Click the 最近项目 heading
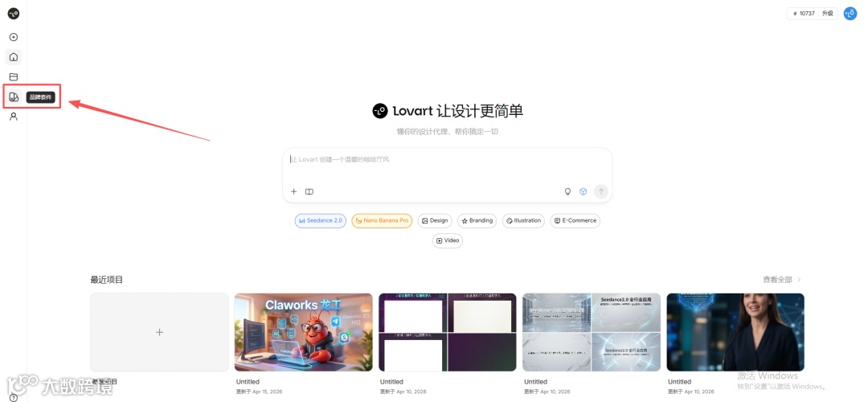 pos(107,280)
